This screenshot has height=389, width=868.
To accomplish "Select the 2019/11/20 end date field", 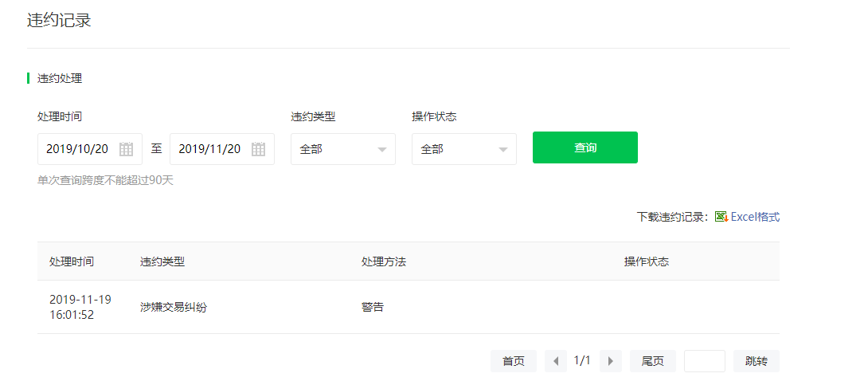I will [x=222, y=149].
